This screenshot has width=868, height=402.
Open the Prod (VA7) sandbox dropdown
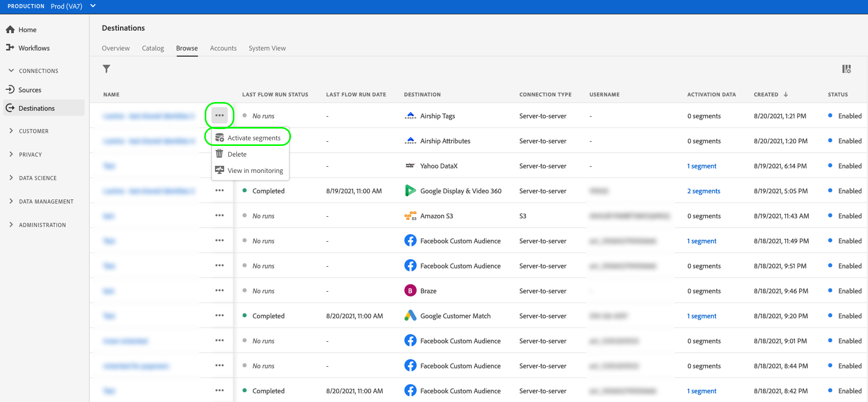[74, 6]
